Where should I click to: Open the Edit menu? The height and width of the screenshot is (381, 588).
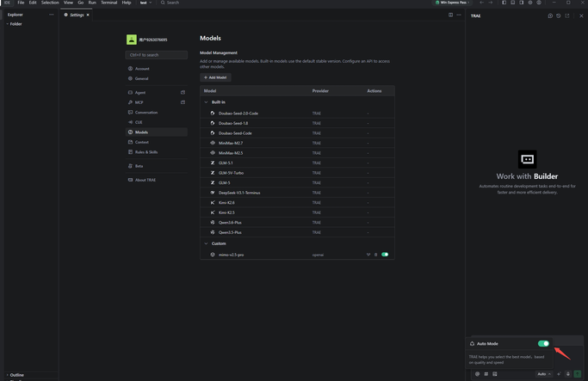click(33, 3)
